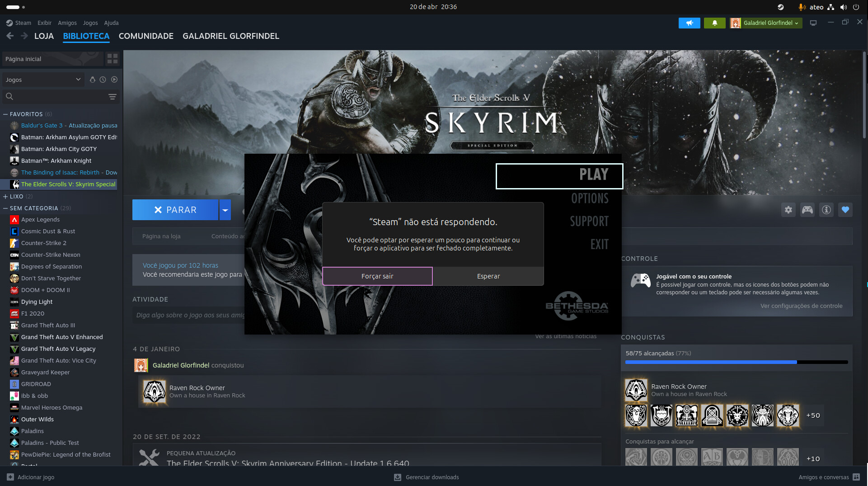Open the dropdown arrow next to PARAR

225,210
